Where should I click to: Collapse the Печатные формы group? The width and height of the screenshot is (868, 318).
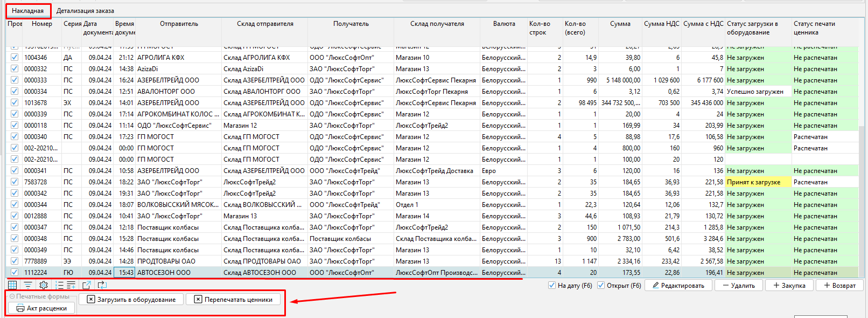click(12, 296)
